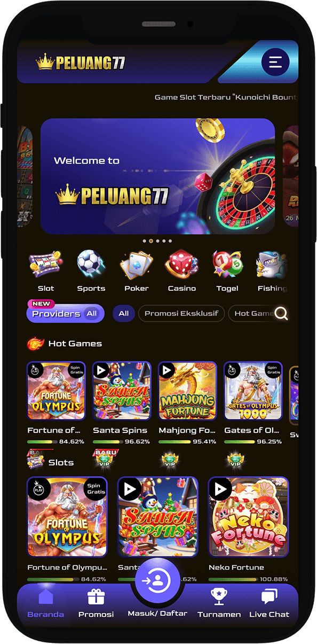This screenshot has width=317, height=644.
Task: Open the Fishing shark icon
Action: (272, 265)
